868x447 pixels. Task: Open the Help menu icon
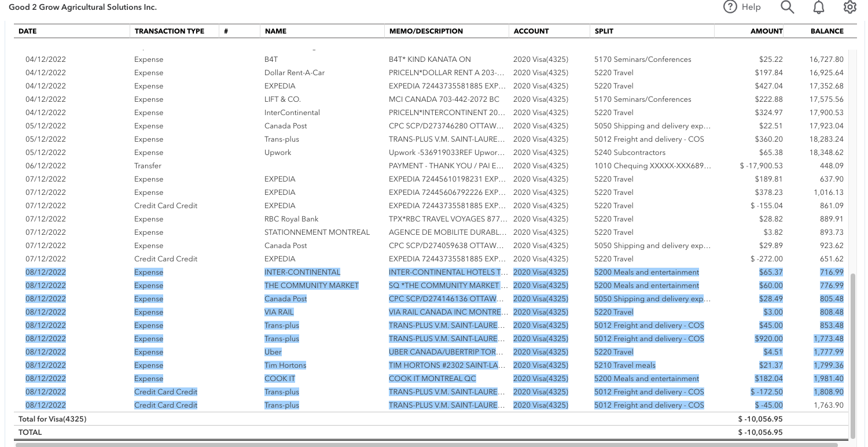(730, 7)
